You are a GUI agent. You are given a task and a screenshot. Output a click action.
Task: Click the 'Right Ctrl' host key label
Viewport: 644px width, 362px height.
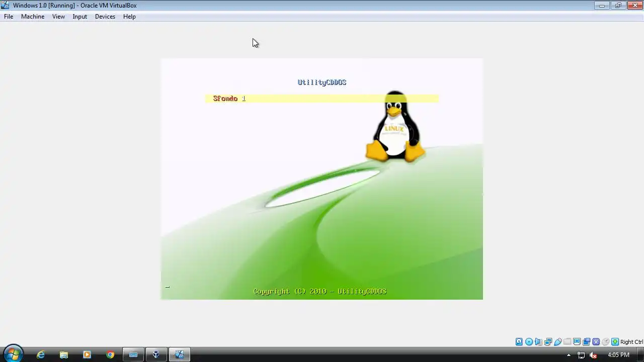point(631,342)
